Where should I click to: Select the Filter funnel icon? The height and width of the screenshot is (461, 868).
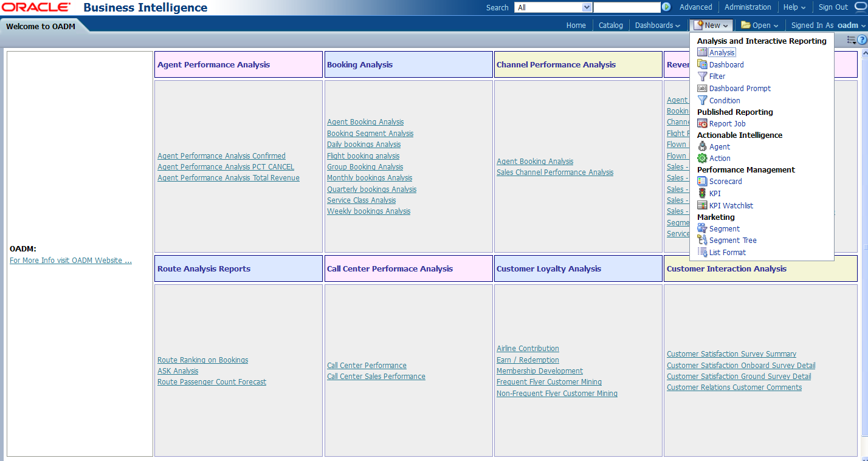(702, 77)
